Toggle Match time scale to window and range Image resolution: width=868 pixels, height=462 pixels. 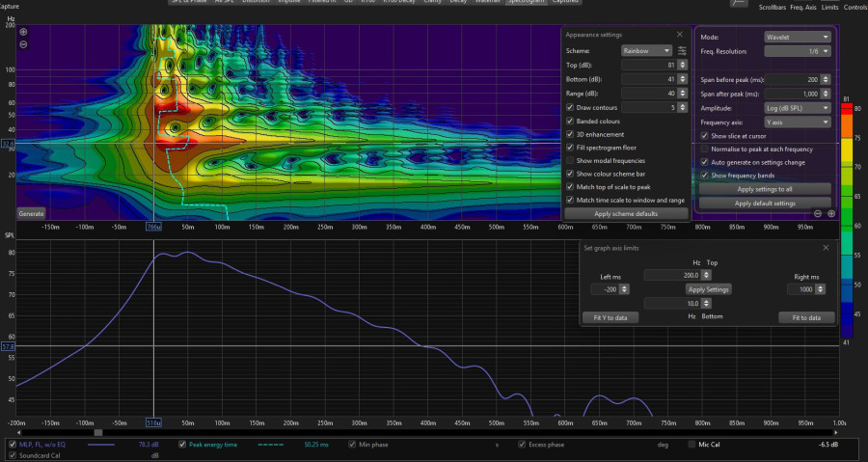click(x=570, y=201)
